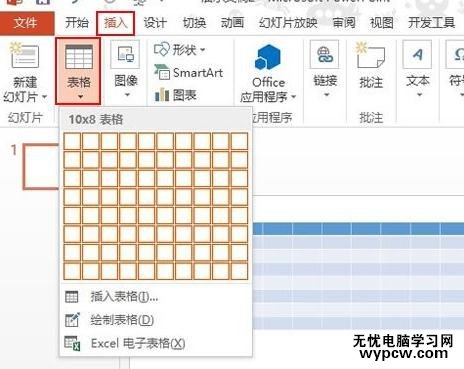This screenshot has height=369, width=464.
Task: Expand the 文本 dropdown arrow
Action: point(419,95)
